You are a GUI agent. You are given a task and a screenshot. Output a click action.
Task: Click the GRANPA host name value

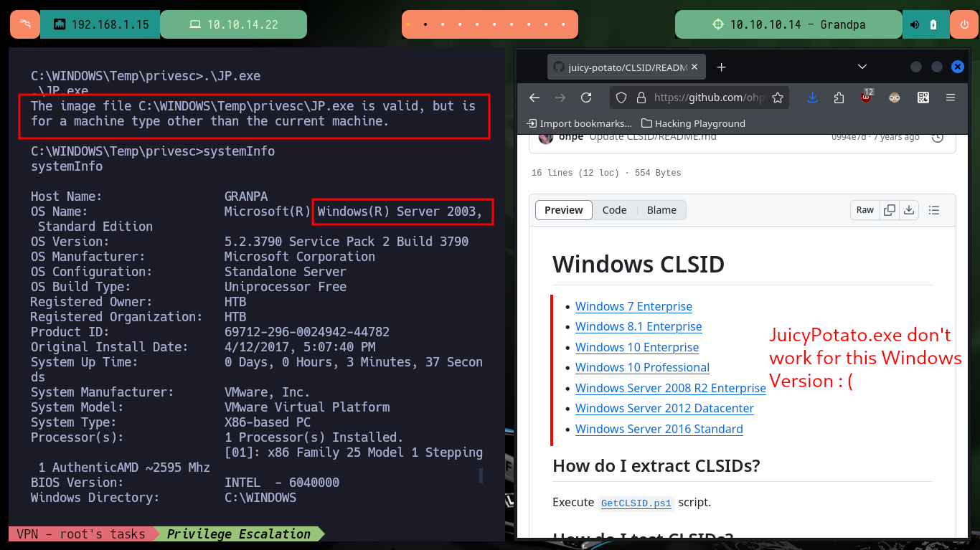tap(246, 196)
